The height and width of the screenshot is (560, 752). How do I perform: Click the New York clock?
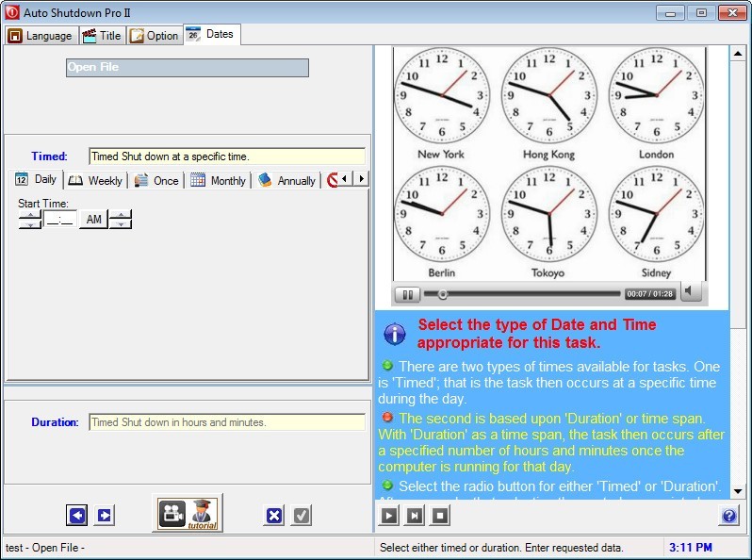442,95
